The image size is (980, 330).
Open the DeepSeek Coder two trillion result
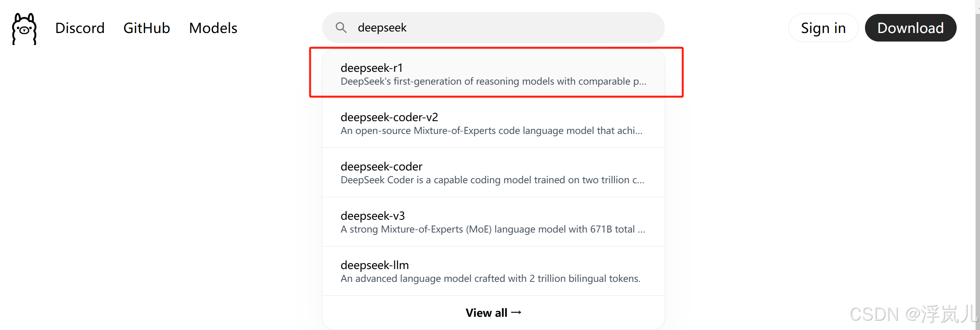[493, 172]
